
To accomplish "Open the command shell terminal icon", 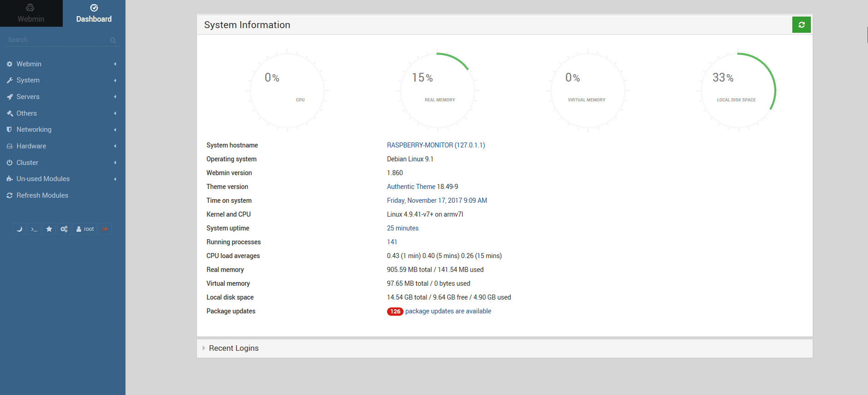I will click(x=34, y=229).
